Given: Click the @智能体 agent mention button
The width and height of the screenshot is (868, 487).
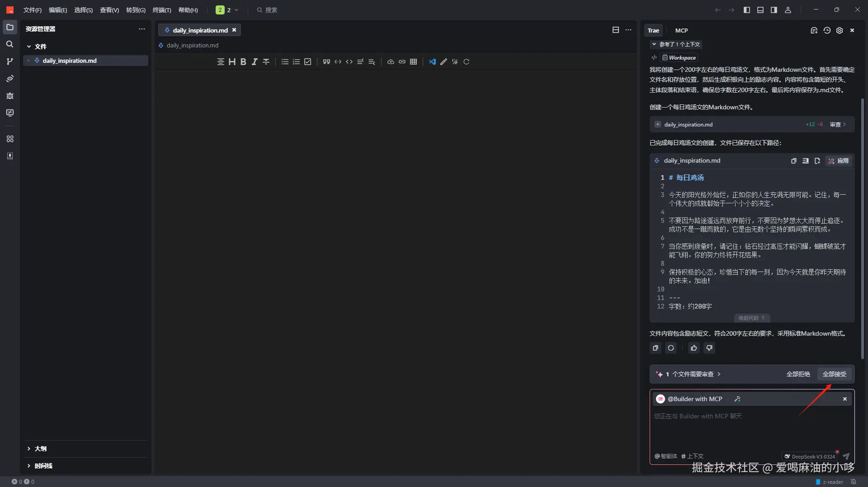Looking at the screenshot, I should pos(666,456).
